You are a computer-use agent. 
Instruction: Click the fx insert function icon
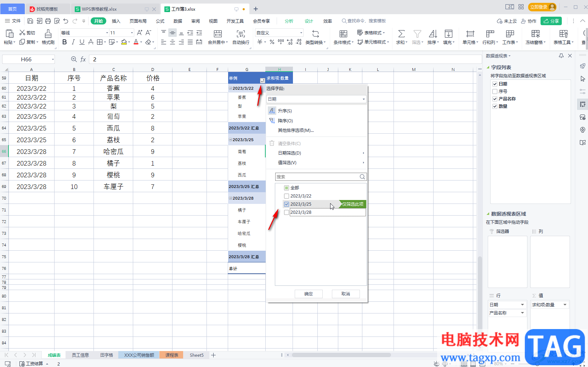pos(83,59)
